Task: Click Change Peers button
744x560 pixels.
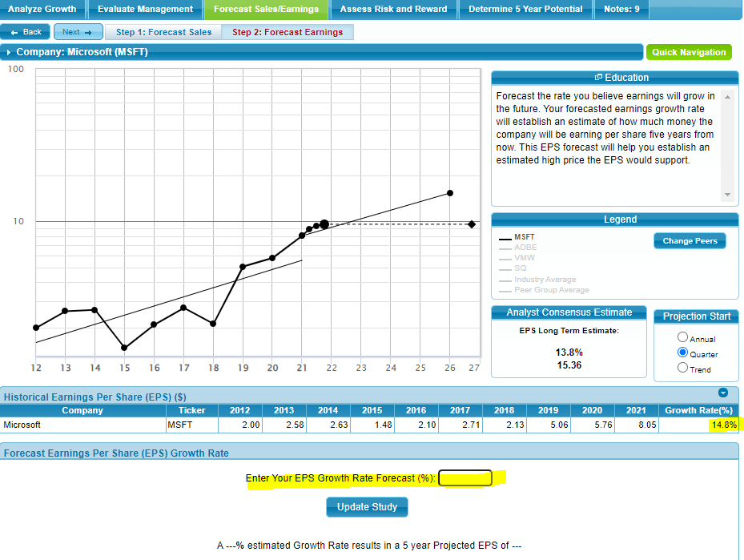Action: (690, 240)
